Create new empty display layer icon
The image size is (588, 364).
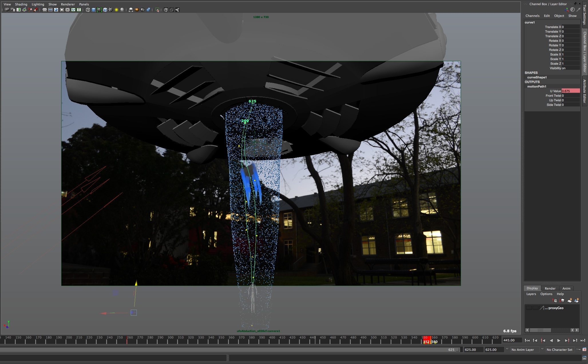[569, 300]
